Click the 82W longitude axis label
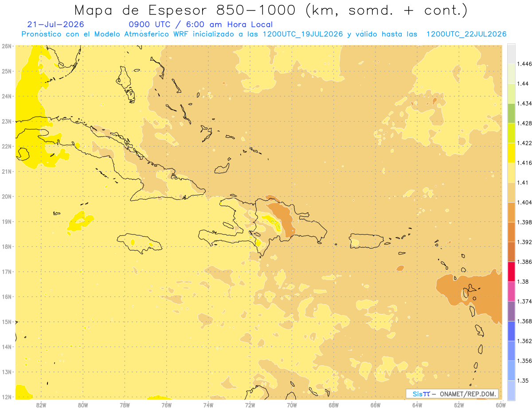This screenshot has height=411, width=532. [x=41, y=404]
